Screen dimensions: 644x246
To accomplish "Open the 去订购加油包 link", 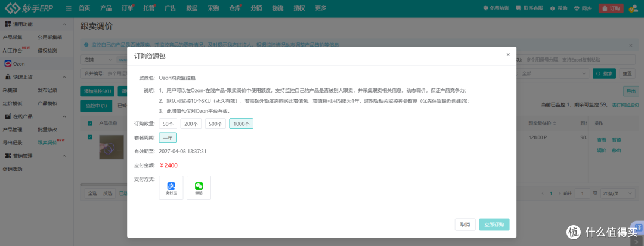I will tap(625, 105).
